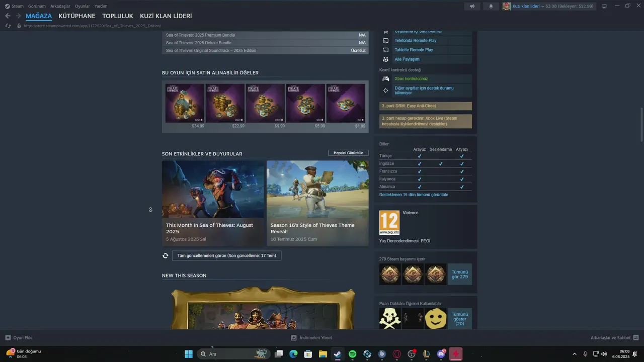Open the announcements megaphone icon

472,6
